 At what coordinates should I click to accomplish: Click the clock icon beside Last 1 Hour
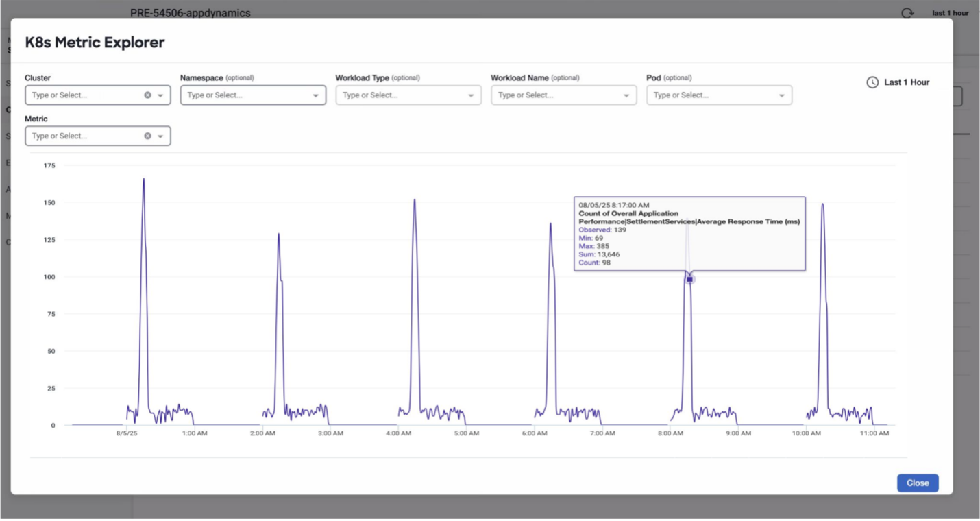pyautogui.click(x=872, y=82)
